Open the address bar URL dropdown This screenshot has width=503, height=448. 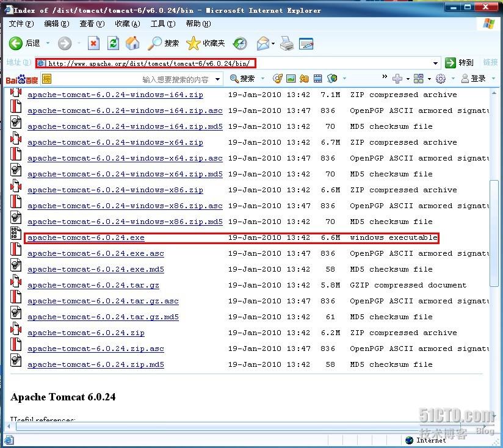click(435, 63)
